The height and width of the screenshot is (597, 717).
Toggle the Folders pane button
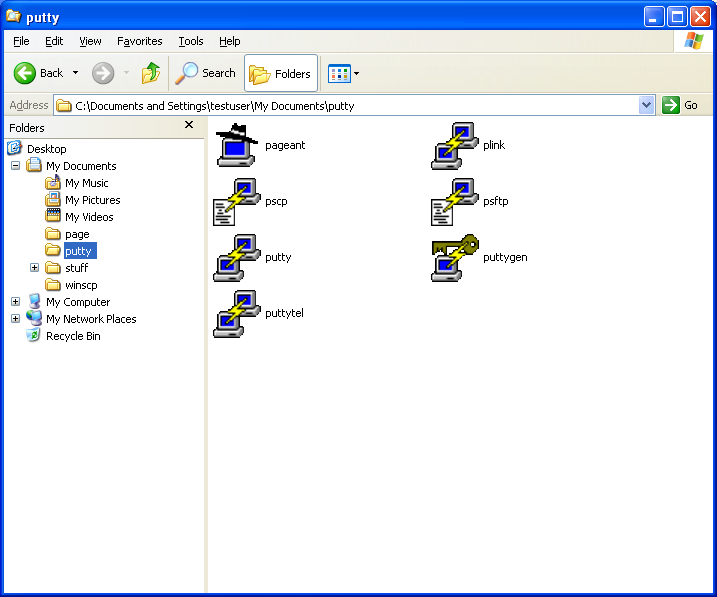[281, 73]
